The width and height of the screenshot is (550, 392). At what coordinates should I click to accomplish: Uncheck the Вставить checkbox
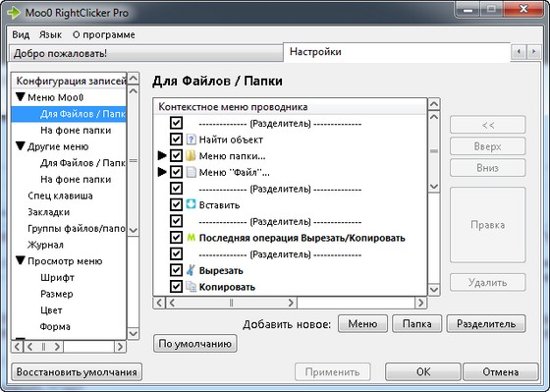tap(176, 205)
